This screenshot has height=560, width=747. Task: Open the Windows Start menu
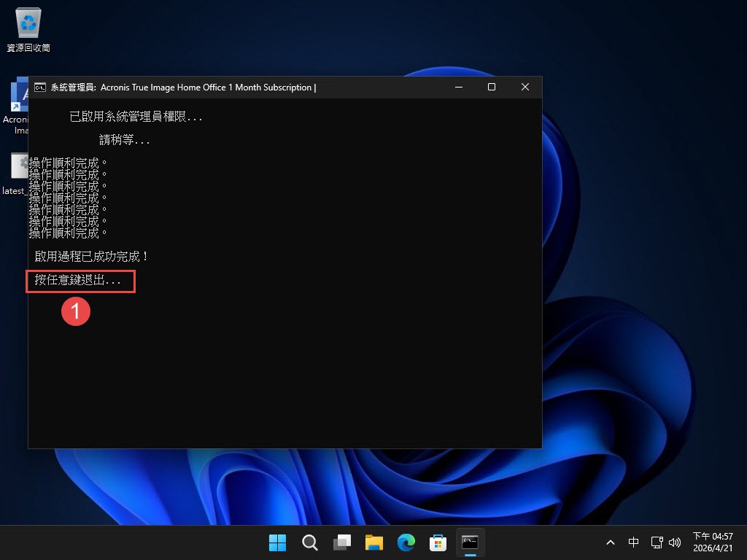coord(277,542)
